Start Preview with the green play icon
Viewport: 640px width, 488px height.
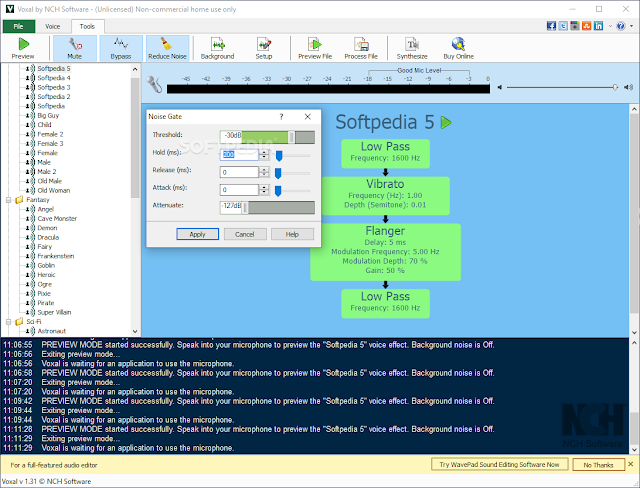pos(23,48)
